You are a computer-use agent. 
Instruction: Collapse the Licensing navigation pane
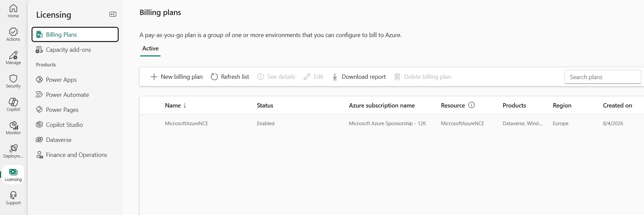(x=113, y=14)
